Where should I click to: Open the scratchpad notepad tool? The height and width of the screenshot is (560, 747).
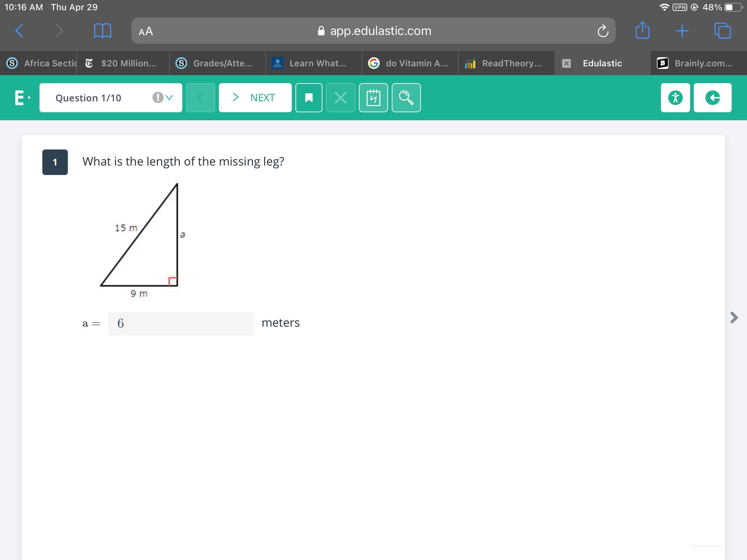[373, 98]
